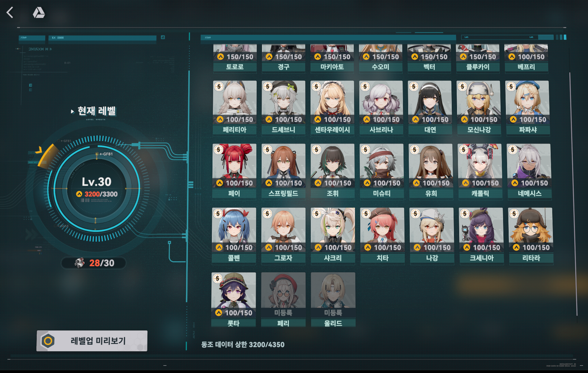Click the robot icon beside 28/30
The height and width of the screenshot is (373, 588).
[x=80, y=263]
